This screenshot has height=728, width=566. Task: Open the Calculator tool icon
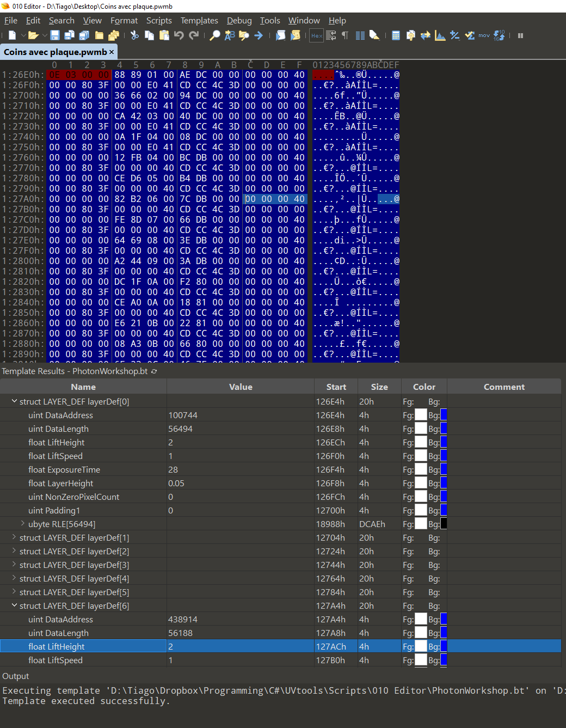(396, 35)
